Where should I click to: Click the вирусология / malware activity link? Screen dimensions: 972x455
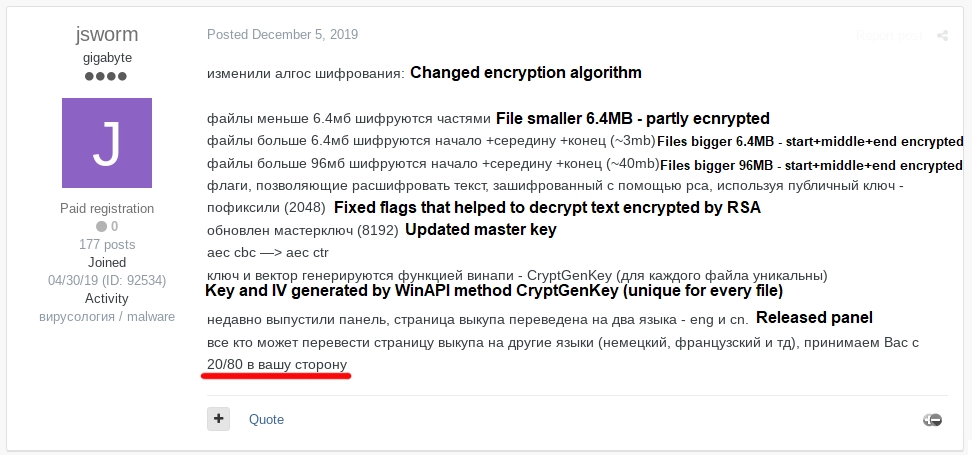coord(107,316)
